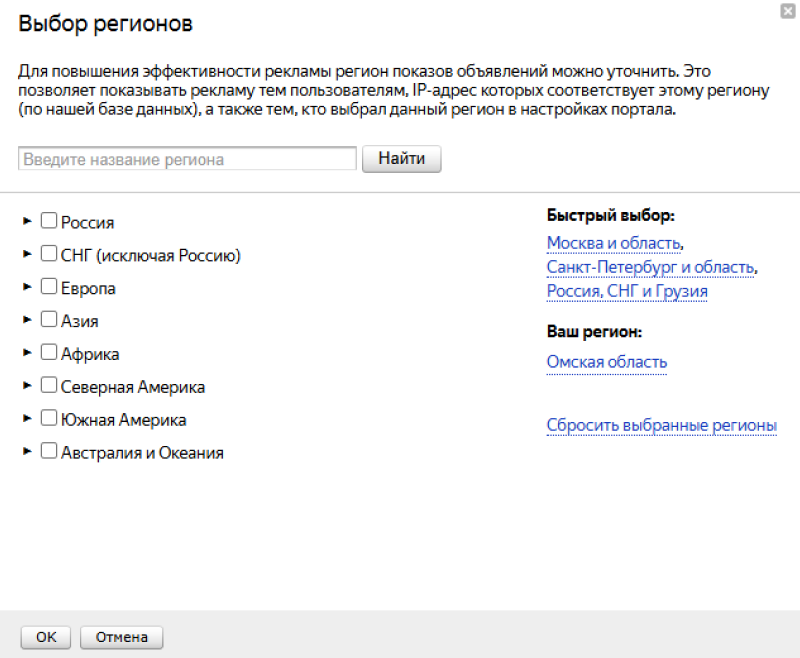The image size is (800, 658).
Task: Select Санкт-Петербург и область link
Action: 650,267
